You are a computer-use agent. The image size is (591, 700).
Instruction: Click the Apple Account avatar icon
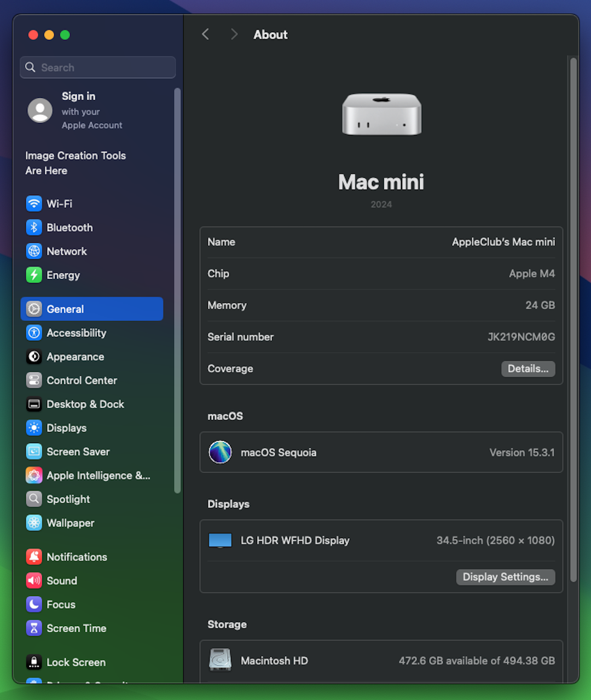pos(40,110)
